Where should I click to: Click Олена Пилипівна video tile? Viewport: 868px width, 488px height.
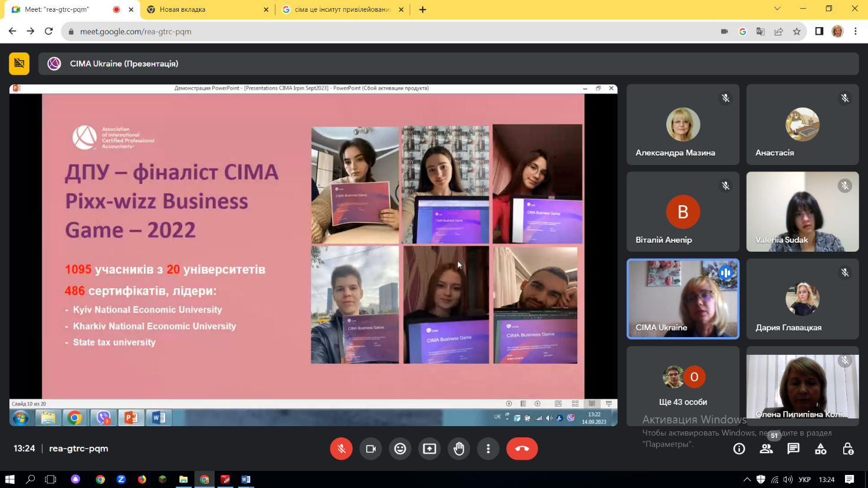[803, 386]
